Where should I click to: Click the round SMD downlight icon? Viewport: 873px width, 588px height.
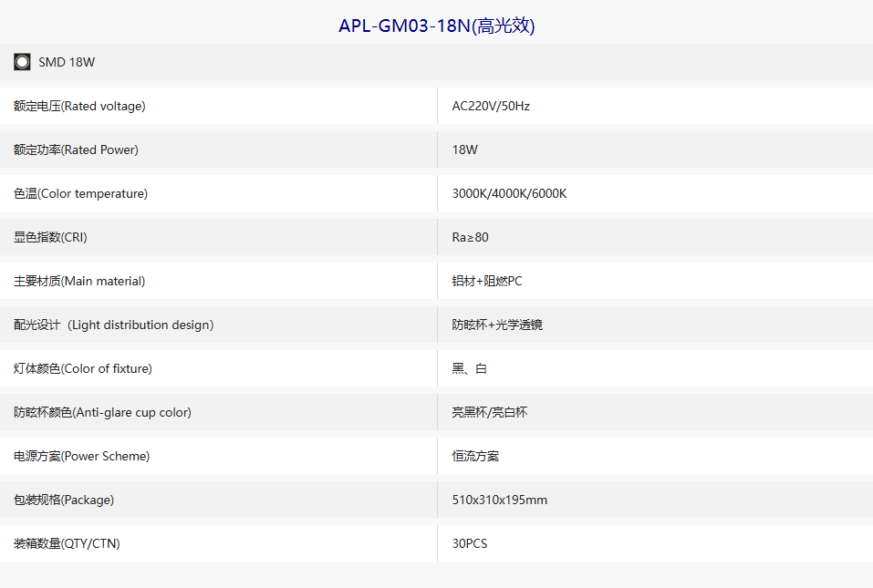pos(22,62)
